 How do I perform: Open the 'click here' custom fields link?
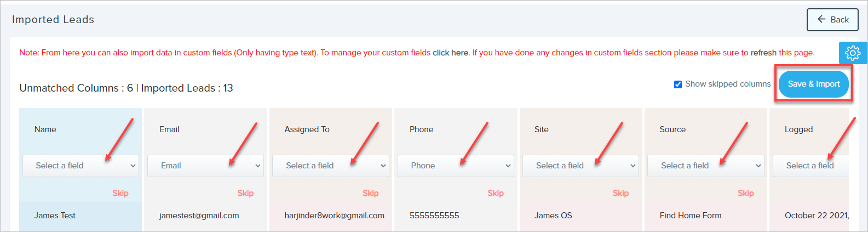coord(450,53)
